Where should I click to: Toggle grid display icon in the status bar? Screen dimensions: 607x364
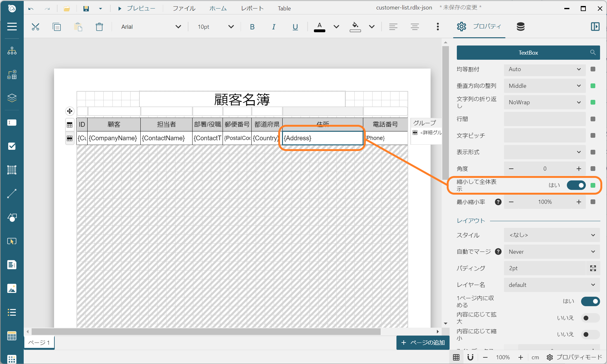pyautogui.click(x=456, y=357)
